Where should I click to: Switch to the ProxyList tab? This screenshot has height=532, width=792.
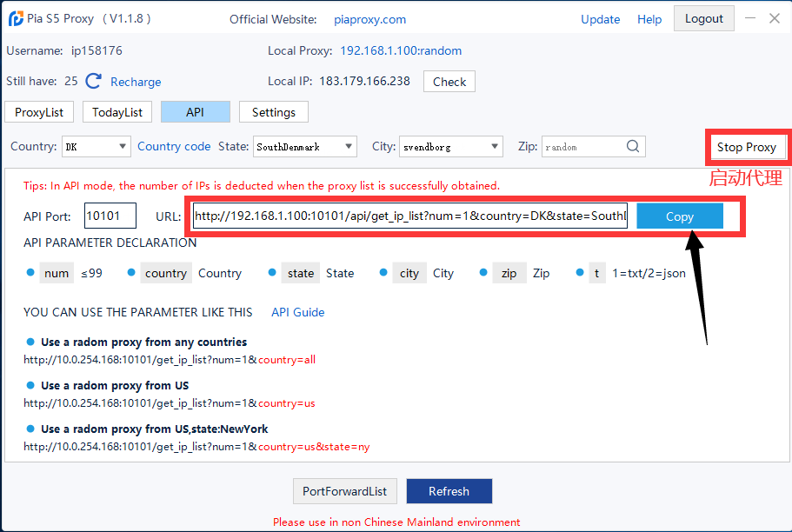39,112
